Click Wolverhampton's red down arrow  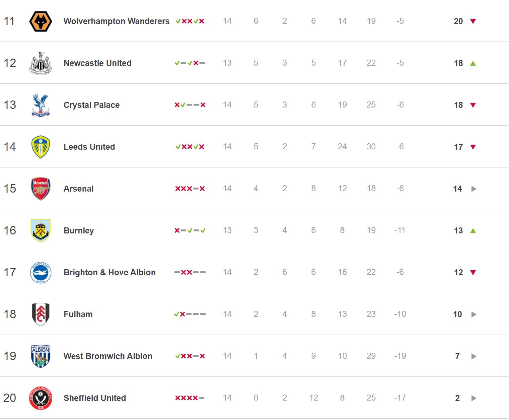(473, 21)
